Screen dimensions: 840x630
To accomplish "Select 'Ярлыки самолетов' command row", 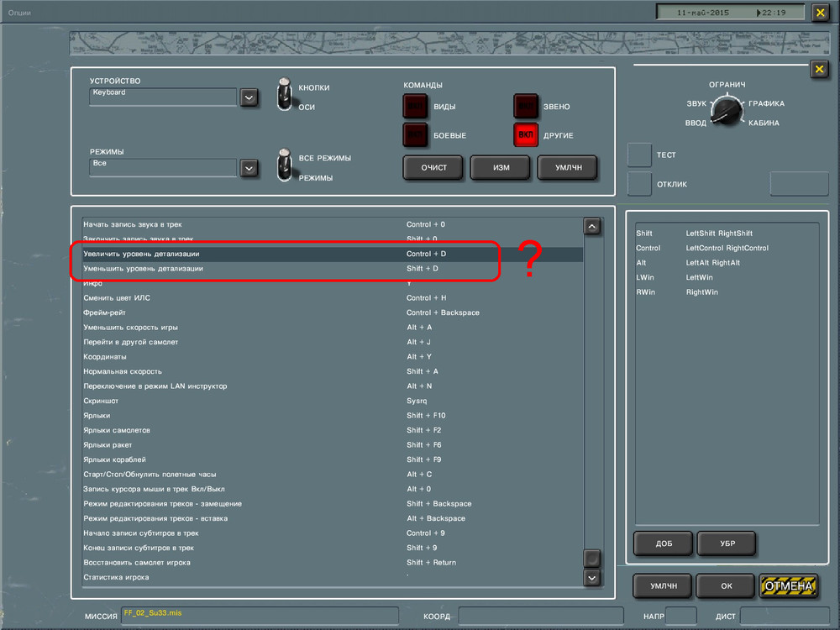I will point(332,430).
